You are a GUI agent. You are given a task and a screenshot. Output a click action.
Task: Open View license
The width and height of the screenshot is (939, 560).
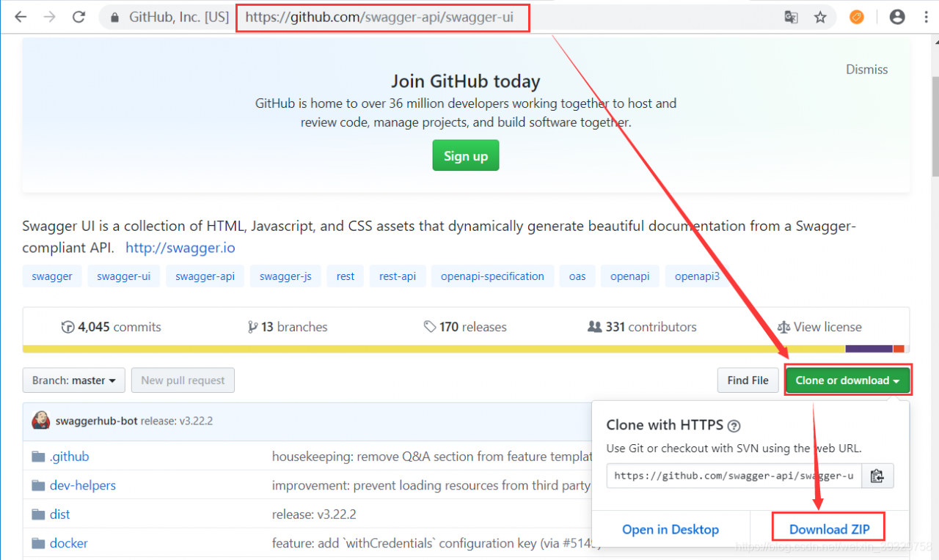tap(819, 327)
